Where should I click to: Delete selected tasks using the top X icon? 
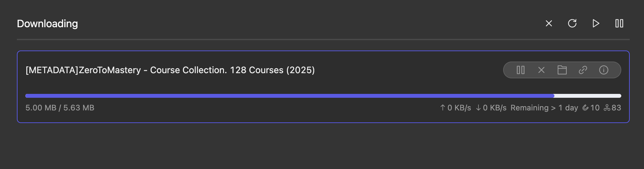pos(549,24)
